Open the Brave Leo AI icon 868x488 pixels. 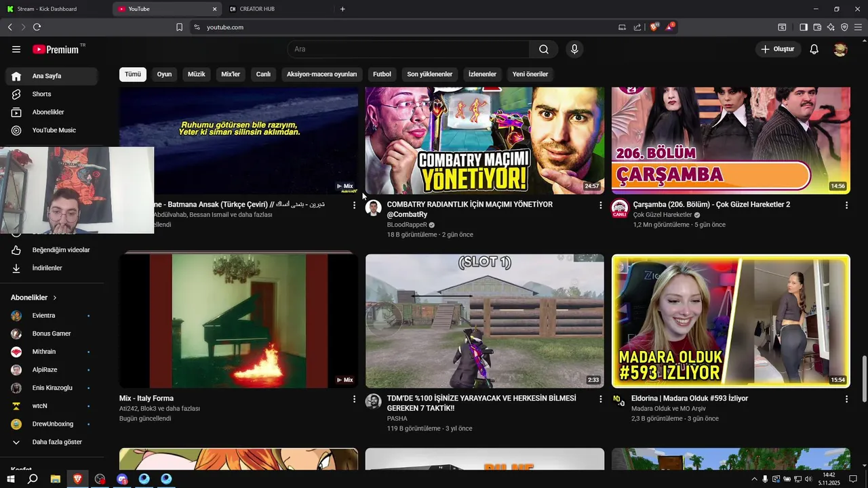(x=831, y=27)
